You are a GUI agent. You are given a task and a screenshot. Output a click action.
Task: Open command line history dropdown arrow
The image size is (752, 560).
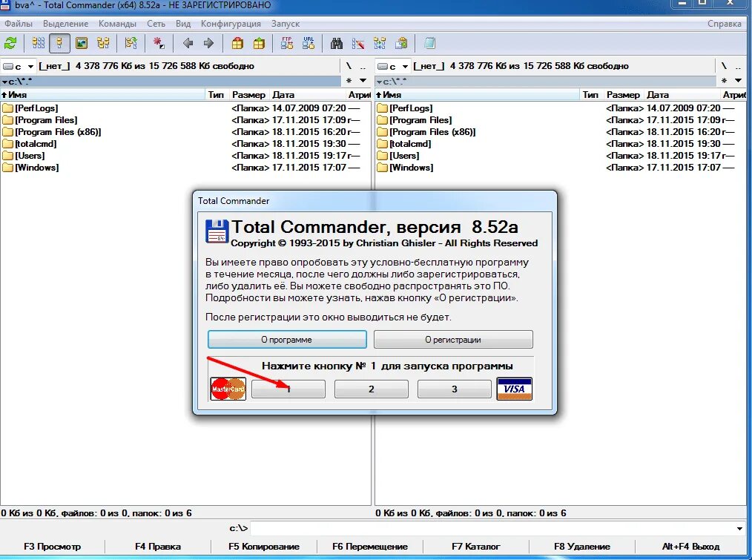pyautogui.click(x=739, y=528)
